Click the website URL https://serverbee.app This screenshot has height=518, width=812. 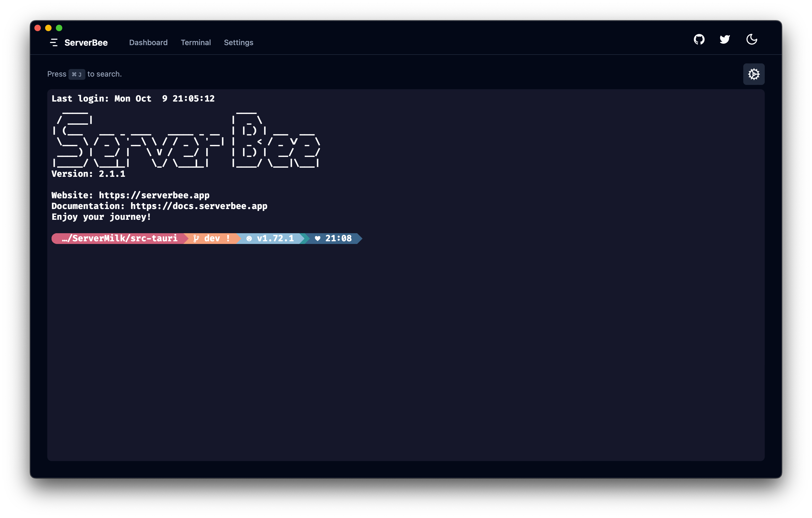point(154,195)
